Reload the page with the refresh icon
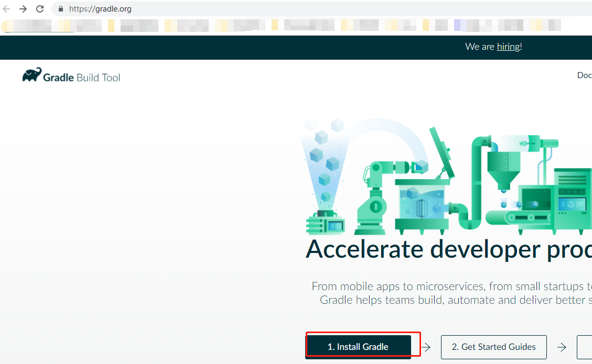The image size is (592, 364). pos(40,9)
